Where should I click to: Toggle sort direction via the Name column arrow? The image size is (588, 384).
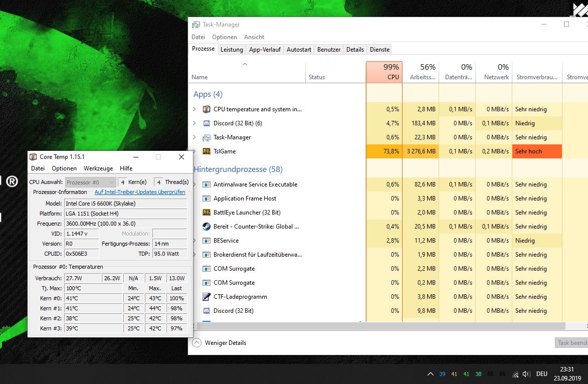pos(245,64)
